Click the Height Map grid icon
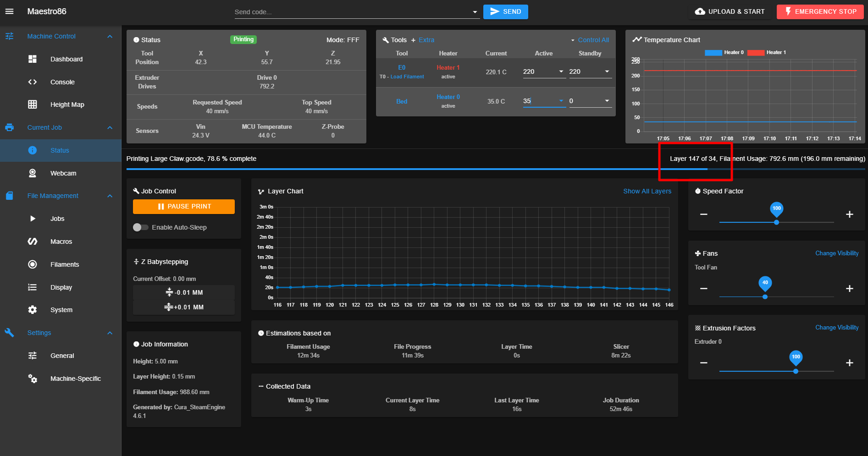This screenshot has width=868, height=456. [33, 104]
